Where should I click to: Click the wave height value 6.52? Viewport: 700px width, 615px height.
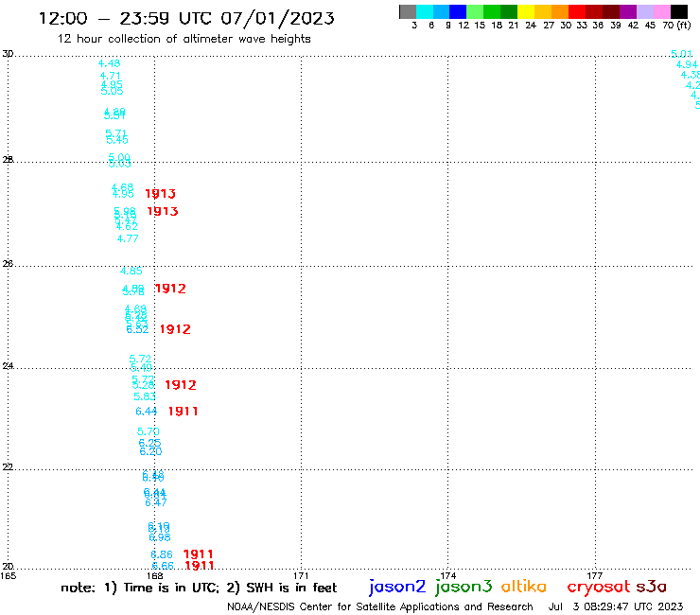point(137,329)
